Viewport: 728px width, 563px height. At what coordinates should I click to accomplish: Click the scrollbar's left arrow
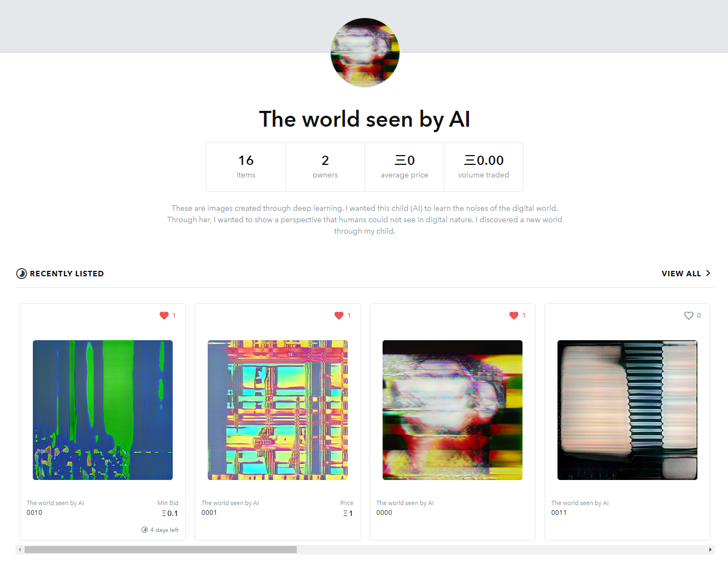(20, 549)
